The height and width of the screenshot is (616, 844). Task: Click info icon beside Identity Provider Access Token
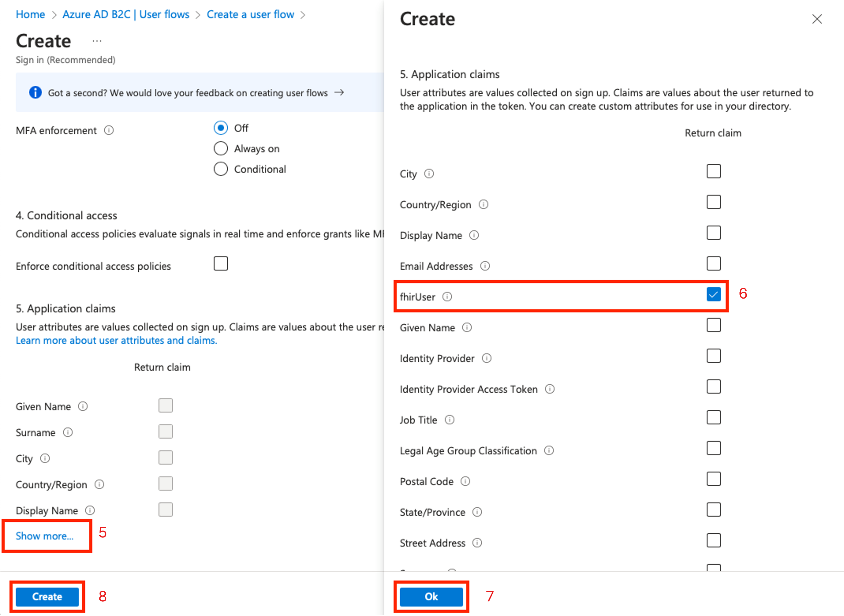click(550, 389)
